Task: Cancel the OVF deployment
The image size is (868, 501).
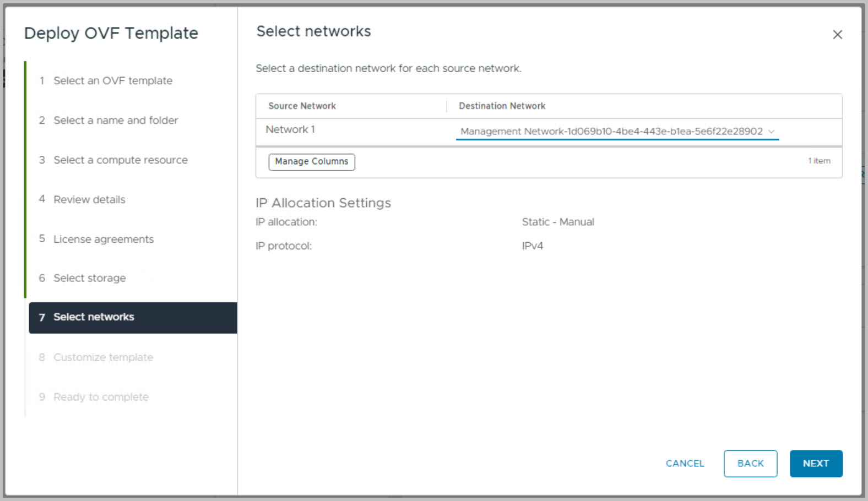Action: point(685,464)
